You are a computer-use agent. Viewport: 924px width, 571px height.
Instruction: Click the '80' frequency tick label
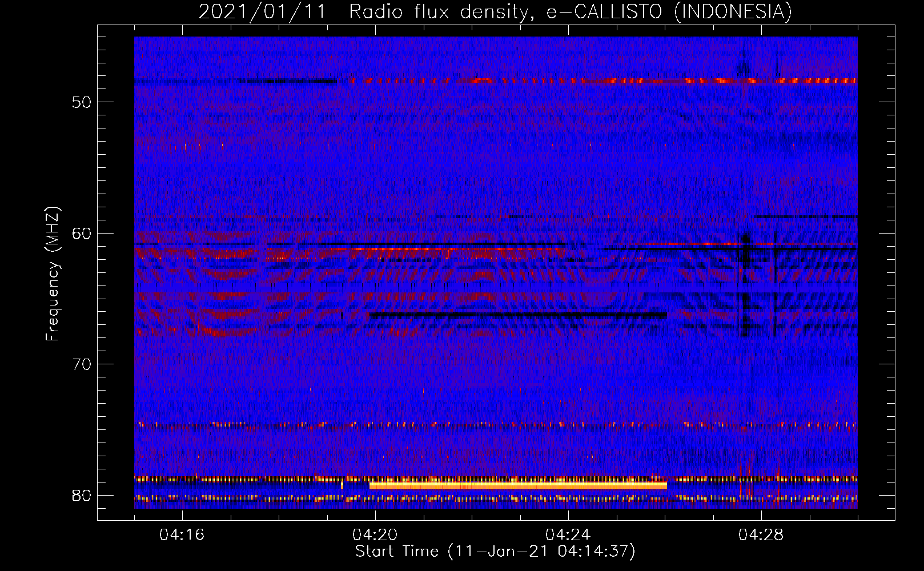pyautogui.click(x=82, y=496)
